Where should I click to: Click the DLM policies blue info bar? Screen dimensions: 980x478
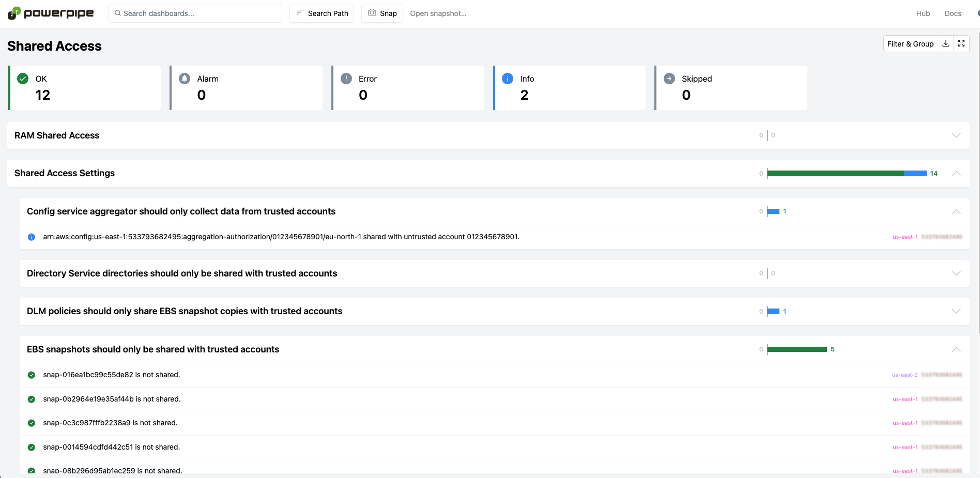click(773, 311)
